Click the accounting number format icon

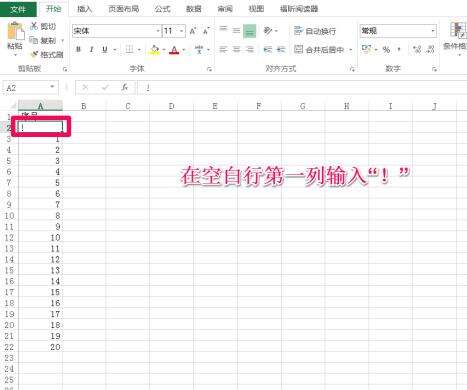(x=366, y=49)
